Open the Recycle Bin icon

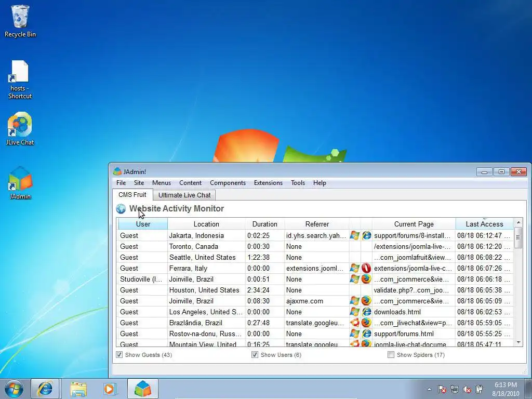[x=20, y=17]
